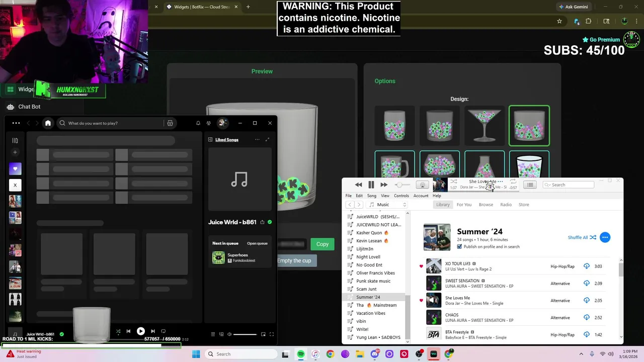This screenshot has height=362, width=644.
Task: Open Now Playing more options dots
Action: [257, 140]
